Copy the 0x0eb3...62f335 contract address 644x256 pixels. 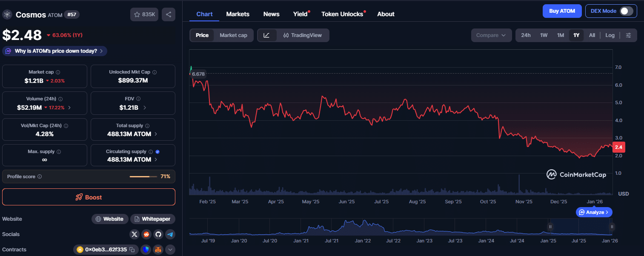(131, 250)
